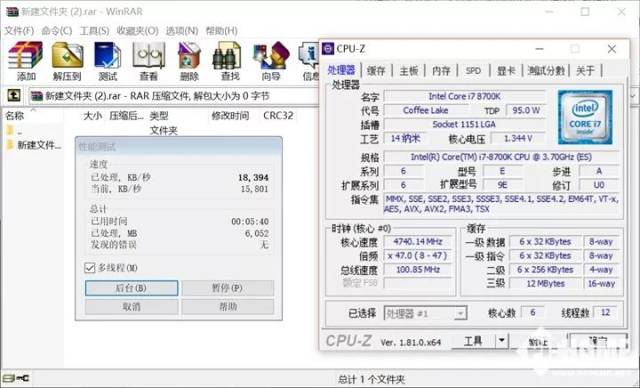Click the 100.85 MHz bus speed value
The width and height of the screenshot is (640, 388).
(x=418, y=270)
